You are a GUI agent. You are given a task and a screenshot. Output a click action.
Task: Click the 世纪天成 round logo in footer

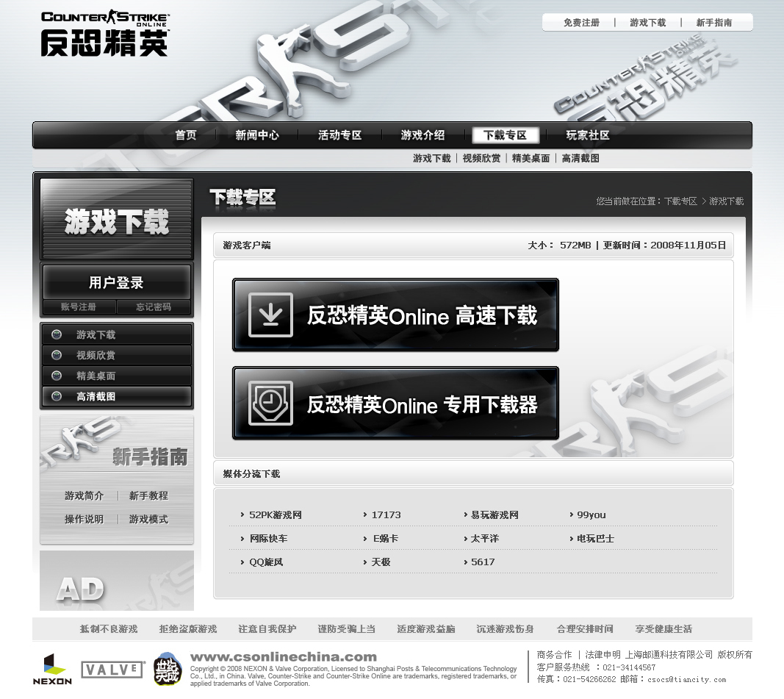[x=167, y=669]
